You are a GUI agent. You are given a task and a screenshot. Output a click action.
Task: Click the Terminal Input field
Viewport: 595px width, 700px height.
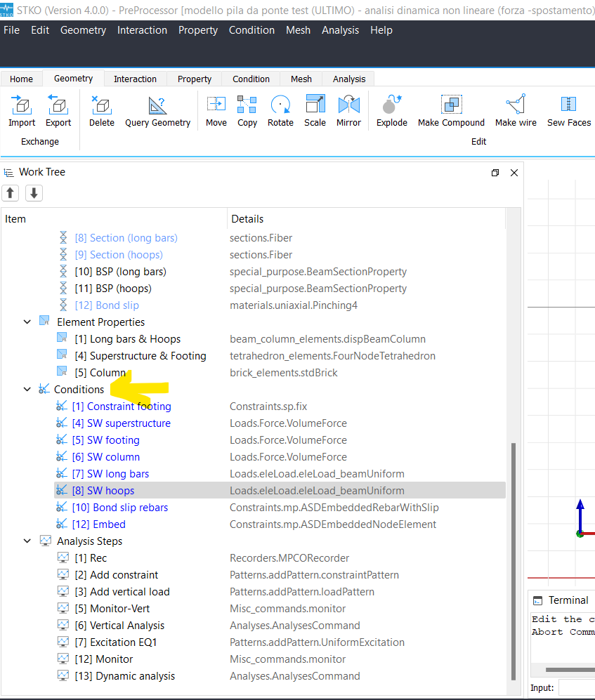(x=577, y=687)
